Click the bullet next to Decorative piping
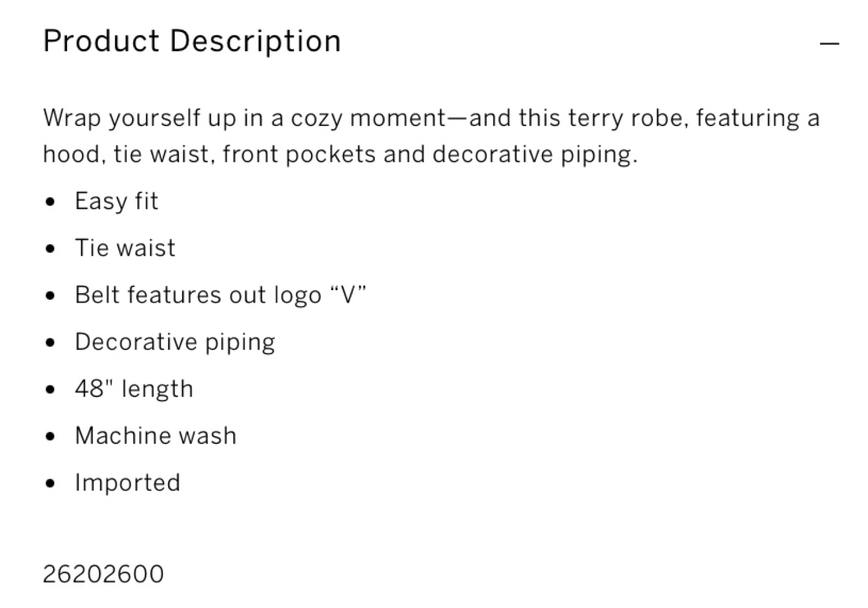 [51, 343]
